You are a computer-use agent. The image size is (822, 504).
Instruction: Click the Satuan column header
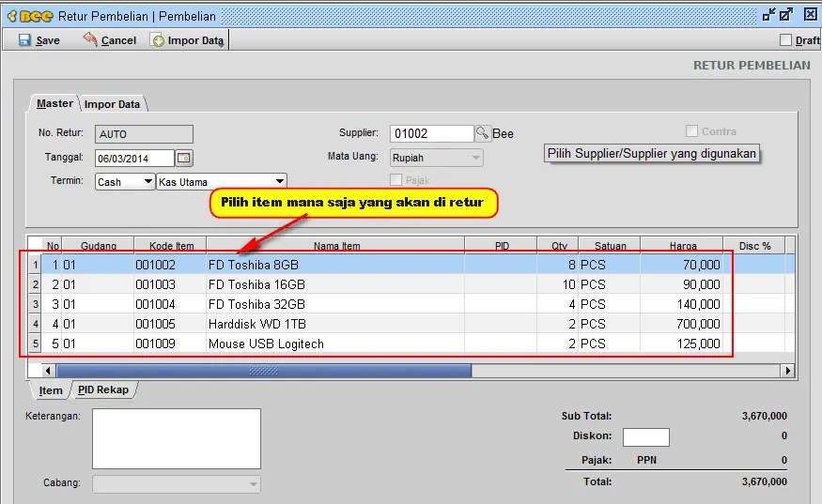[610, 245]
